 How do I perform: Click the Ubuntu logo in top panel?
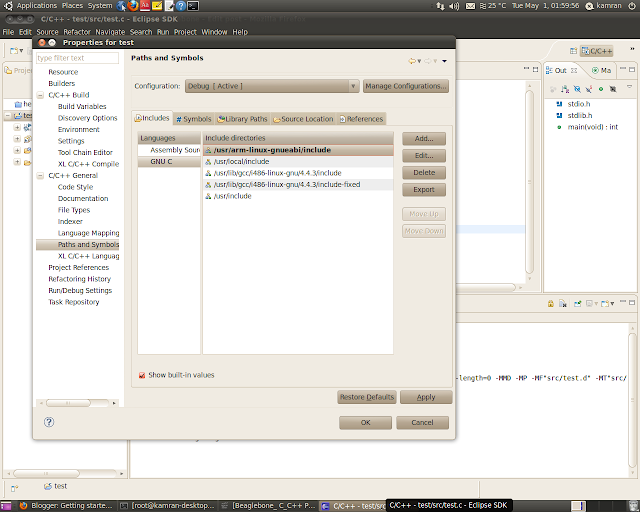click(x=8, y=6)
